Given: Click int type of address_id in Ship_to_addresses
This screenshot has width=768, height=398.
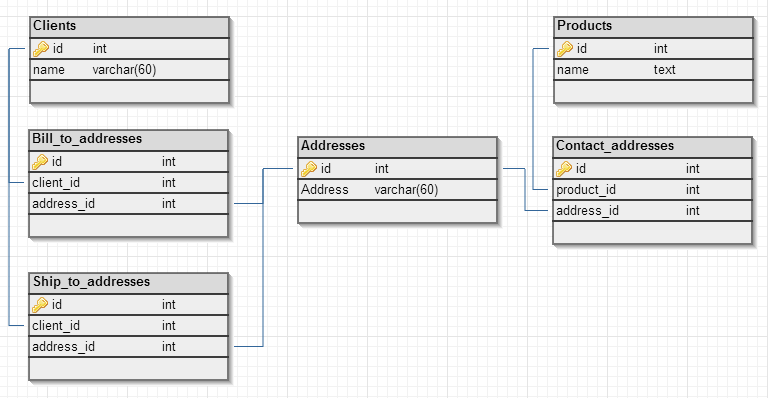Looking at the screenshot, I should (168, 347).
